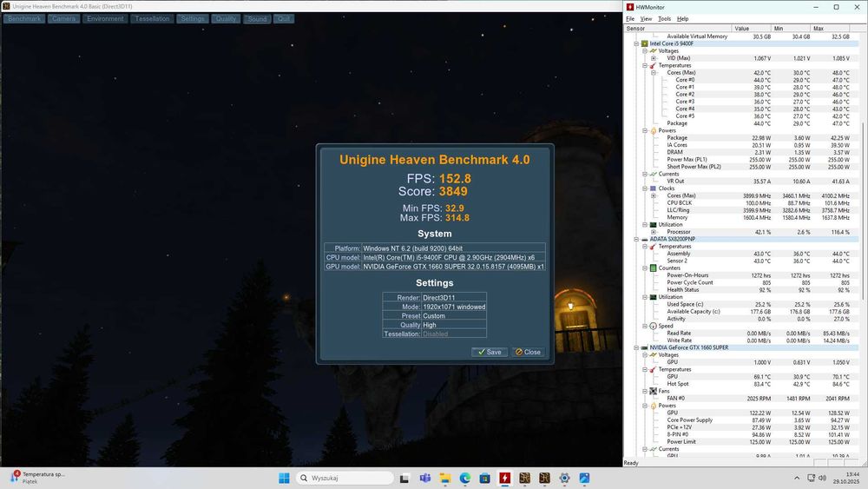Screen dimensions: 868x489
Task: Open Microsoft Store from the taskbar
Action: pos(485,478)
